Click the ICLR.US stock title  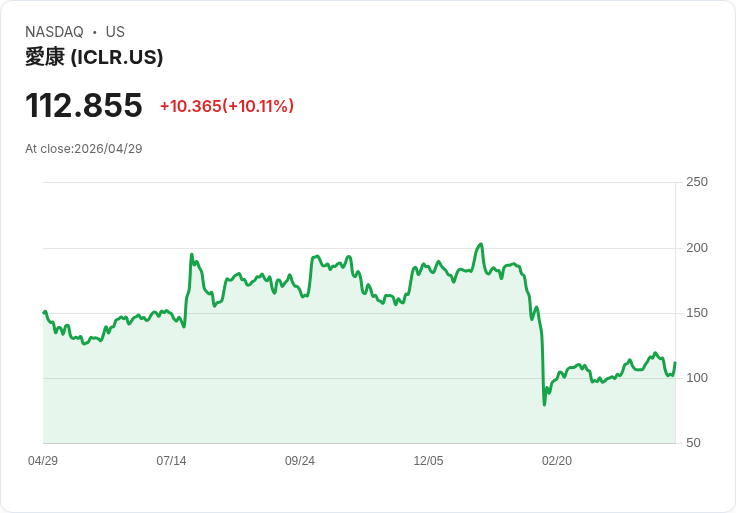(x=94, y=57)
